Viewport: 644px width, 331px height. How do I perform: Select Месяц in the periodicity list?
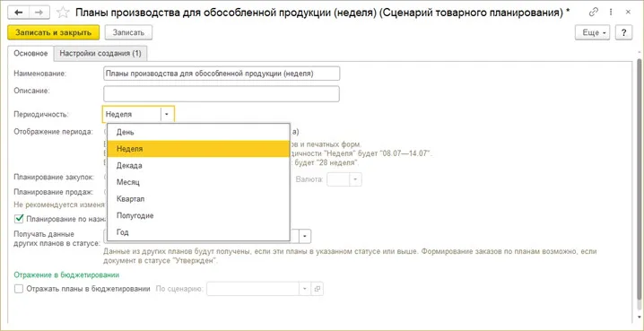(x=198, y=182)
